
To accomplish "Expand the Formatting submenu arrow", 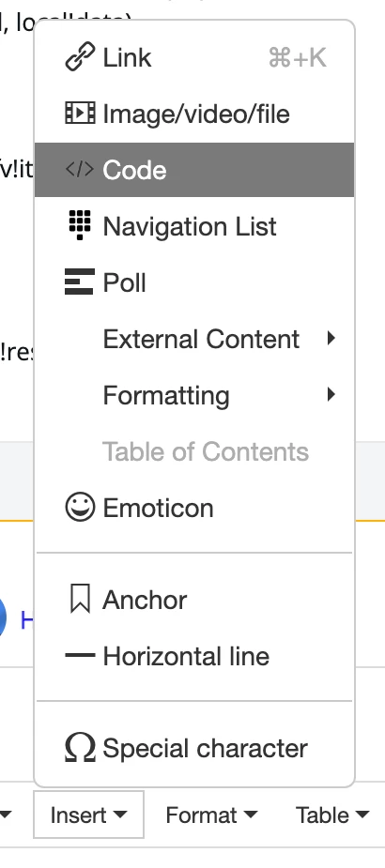I will 331,395.
